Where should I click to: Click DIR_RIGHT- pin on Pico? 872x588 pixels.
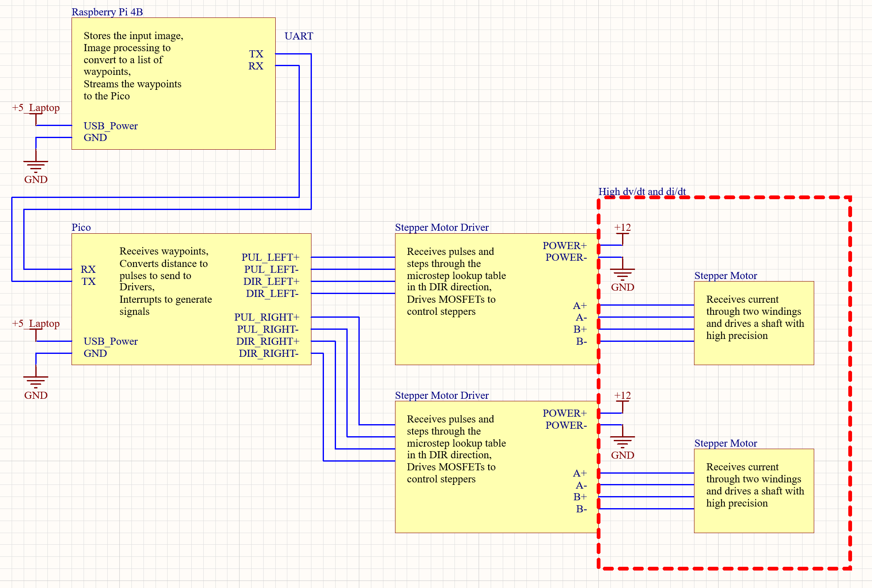(x=269, y=353)
